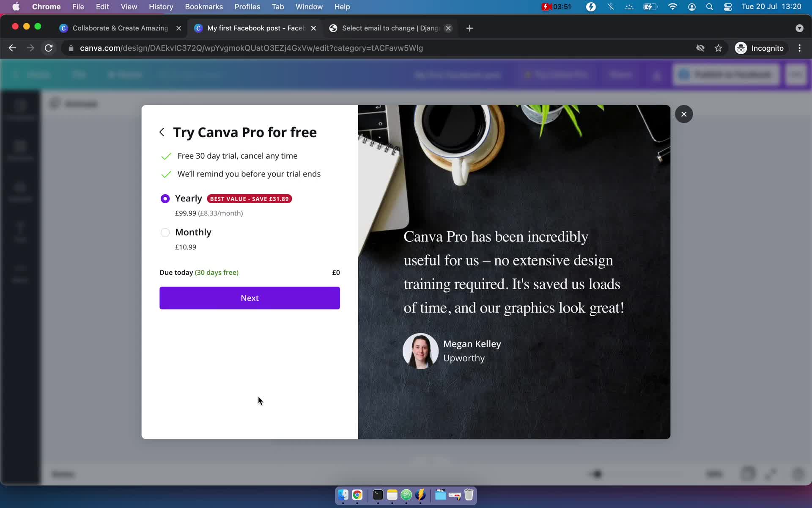Click the zoom slider handle in Canva footer
The width and height of the screenshot is (812, 508).
coord(597,474)
